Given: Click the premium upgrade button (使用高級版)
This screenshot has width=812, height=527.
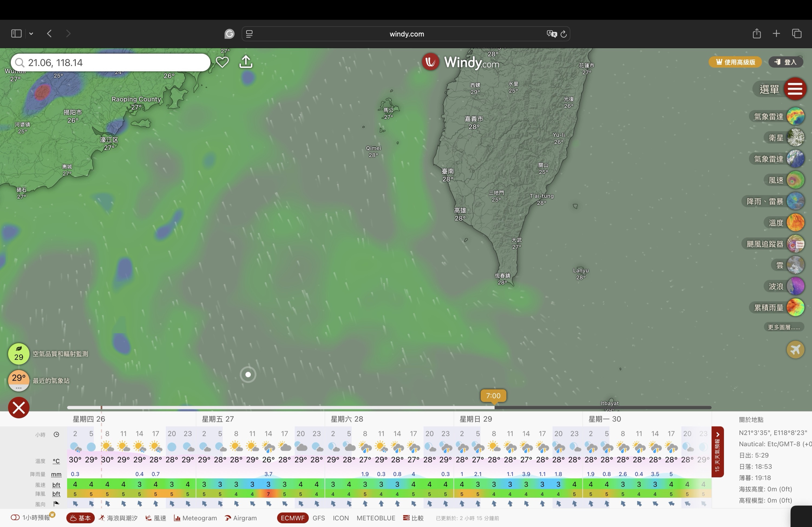Looking at the screenshot, I should (735, 62).
